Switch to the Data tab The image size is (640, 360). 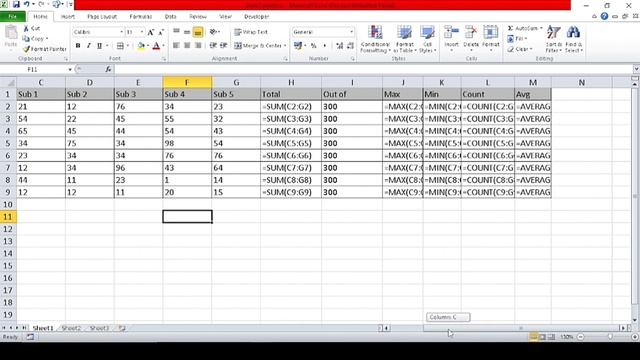(x=171, y=17)
